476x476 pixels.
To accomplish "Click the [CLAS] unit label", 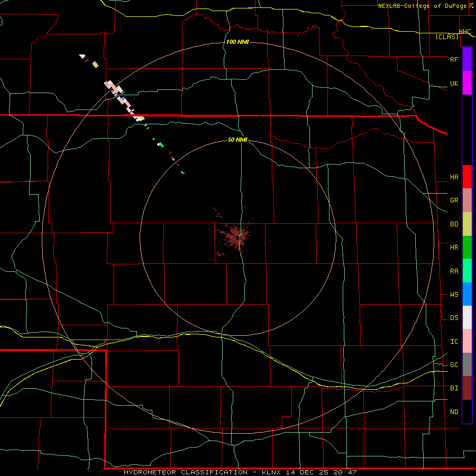I will pyautogui.click(x=447, y=36).
